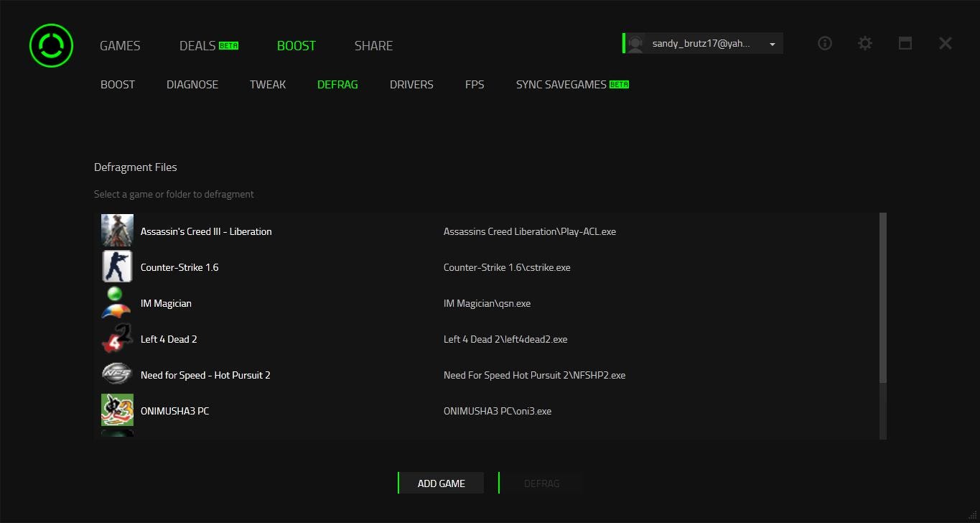The width and height of the screenshot is (980, 523).
Task: Select the Left 4 Dead 2 icon
Action: (117, 338)
